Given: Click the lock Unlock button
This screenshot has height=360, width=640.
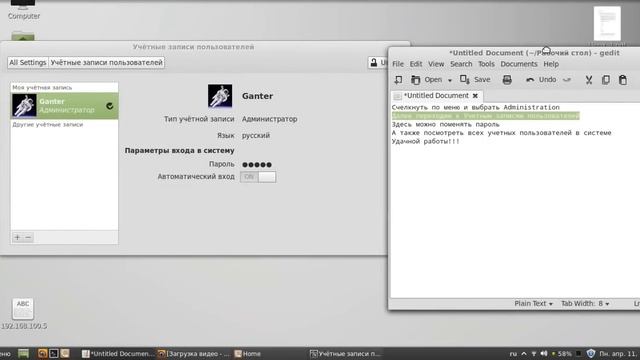Looking at the screenshot, I should pos(378,62).
